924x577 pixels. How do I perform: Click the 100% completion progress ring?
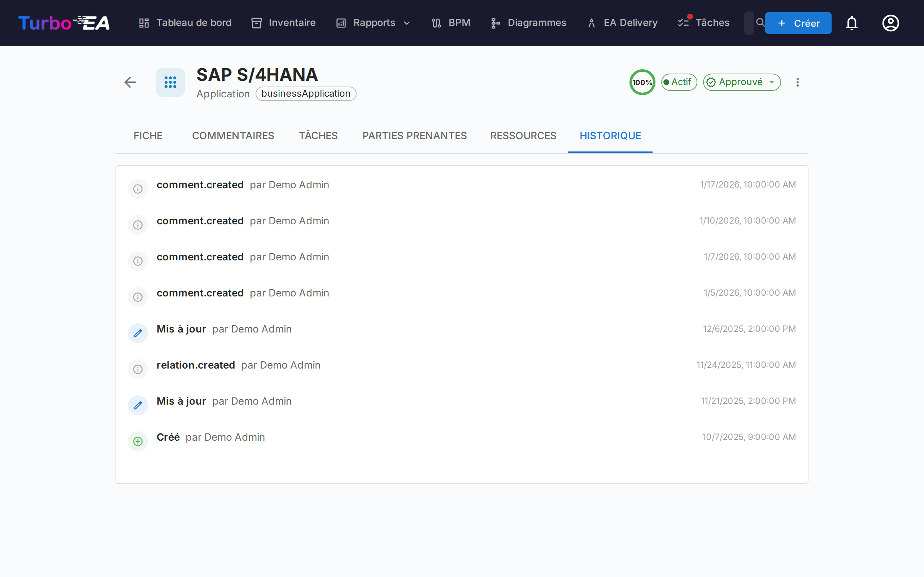(642, 82)
